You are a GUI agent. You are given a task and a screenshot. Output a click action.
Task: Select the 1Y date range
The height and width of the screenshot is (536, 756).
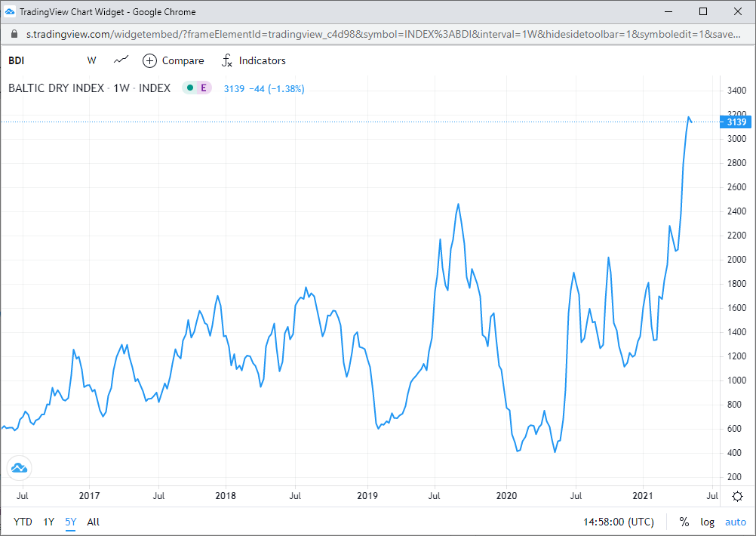click(48, 522)
